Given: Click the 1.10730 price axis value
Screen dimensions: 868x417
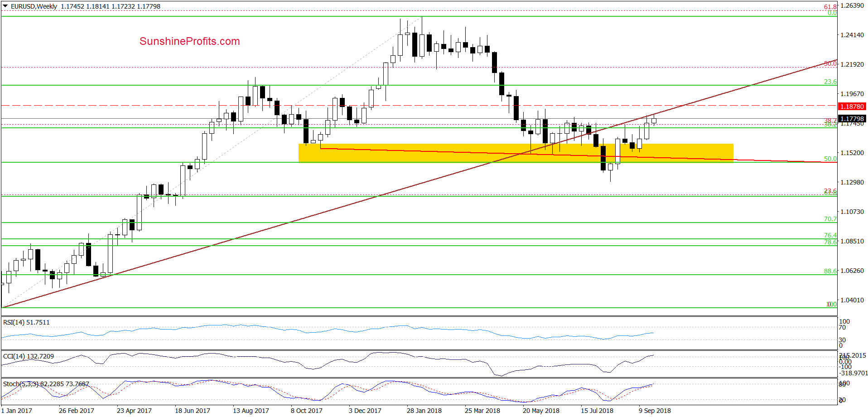Looking at the screenshot, I should coord(852,212).
